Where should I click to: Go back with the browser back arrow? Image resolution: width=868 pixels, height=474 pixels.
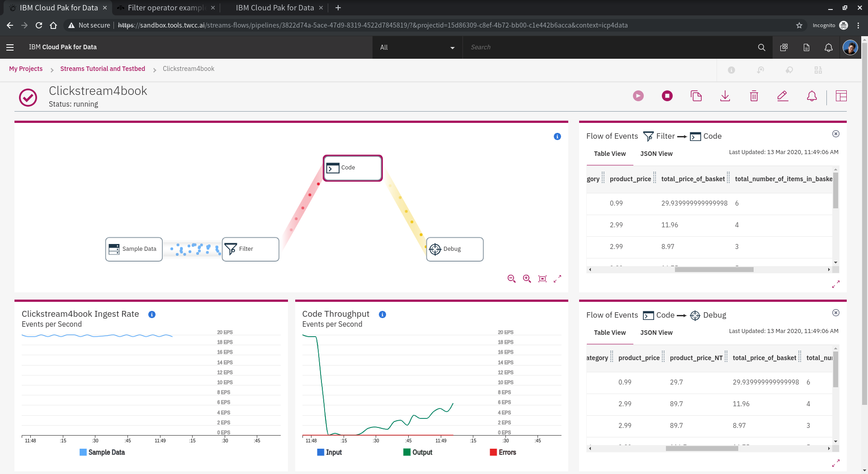(x=10, y=25)
